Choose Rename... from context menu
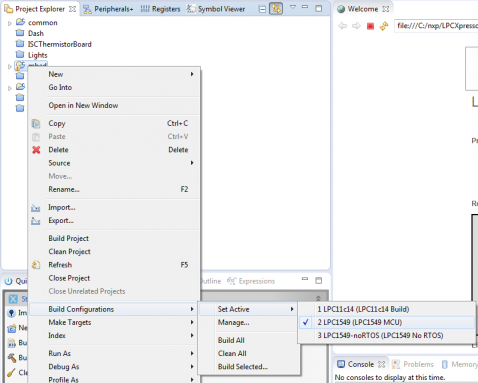 point(115,189)
